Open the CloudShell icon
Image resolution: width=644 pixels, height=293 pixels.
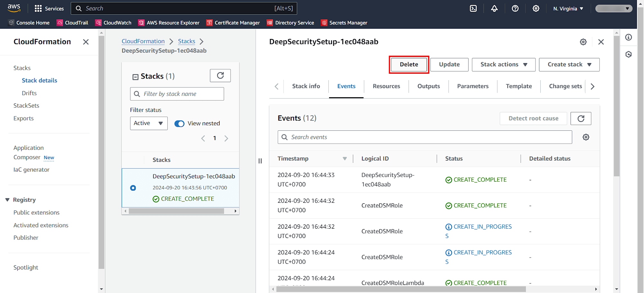(x=473, y=9)
